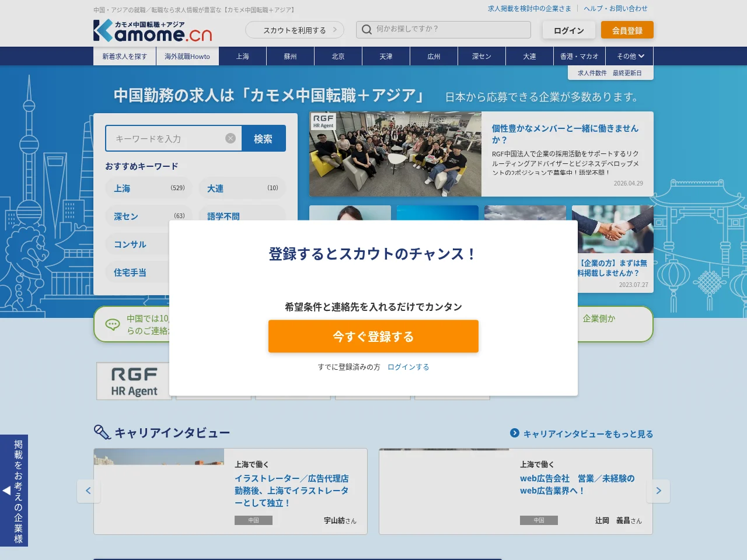Select the 深セン (63) keyword chip
This screenshot has width=747, height=560.
(x=149, y=216)
